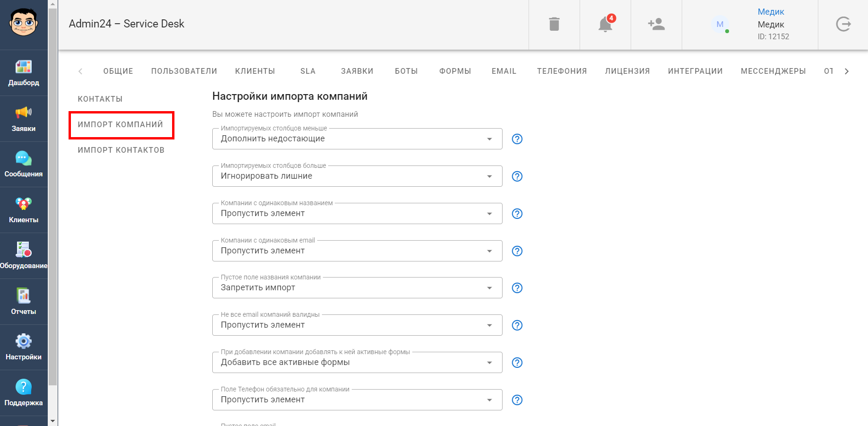Click the M user avatar

(720, 24)
